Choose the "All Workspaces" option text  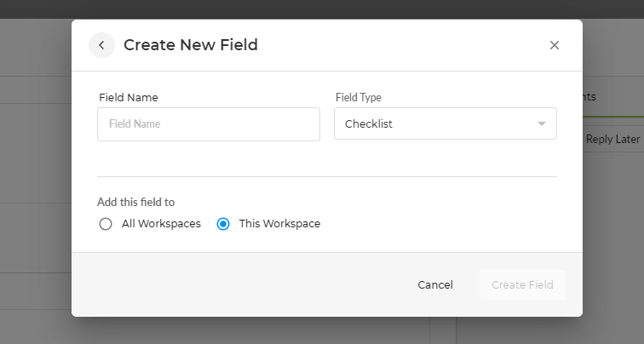point(161,224)
